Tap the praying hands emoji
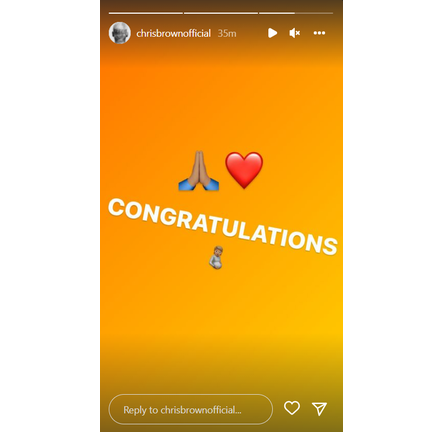 point(199,171)
